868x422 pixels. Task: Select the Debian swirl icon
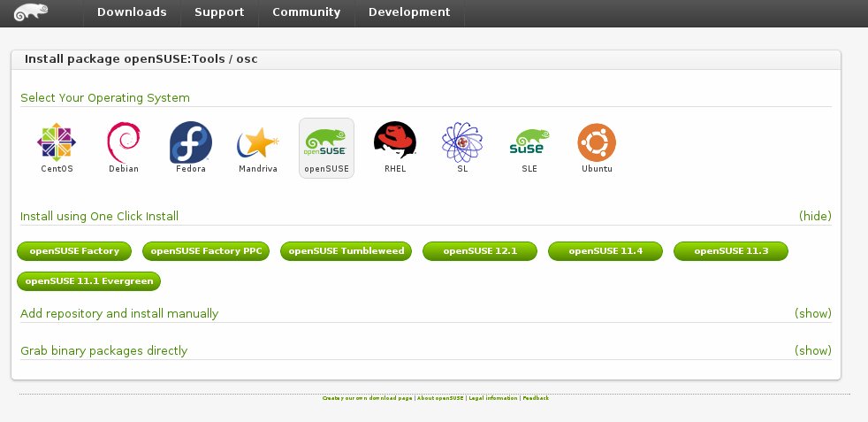click(124, 142)
